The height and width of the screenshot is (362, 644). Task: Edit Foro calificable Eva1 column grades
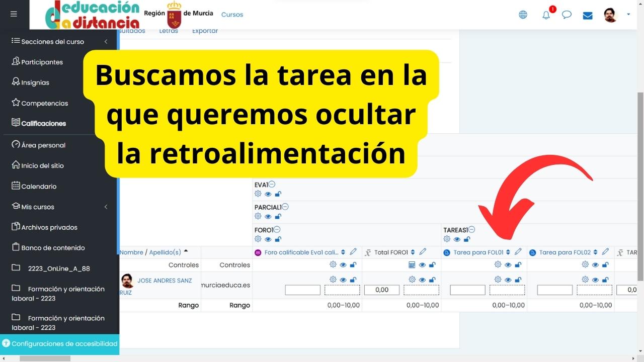tap(353, 252)
